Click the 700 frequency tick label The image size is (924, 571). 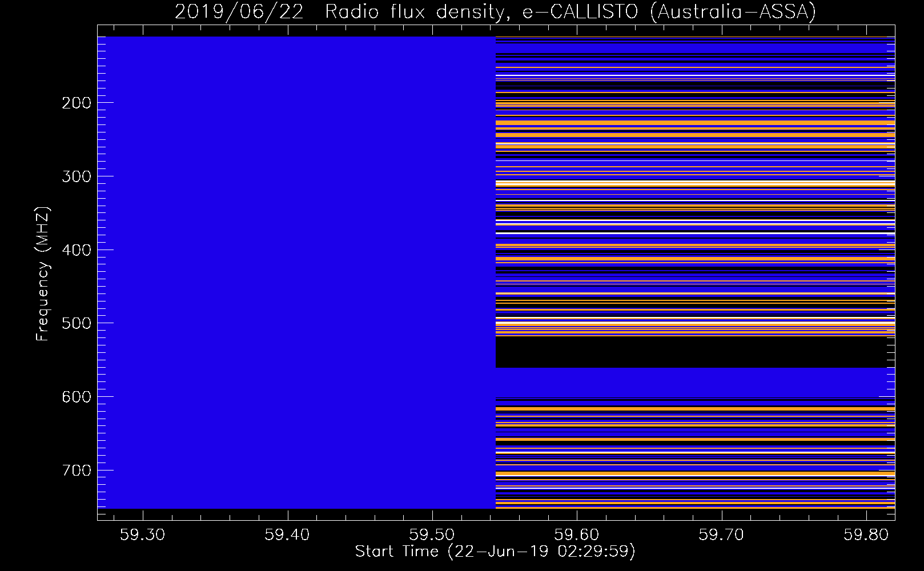[x=77, y=471]
